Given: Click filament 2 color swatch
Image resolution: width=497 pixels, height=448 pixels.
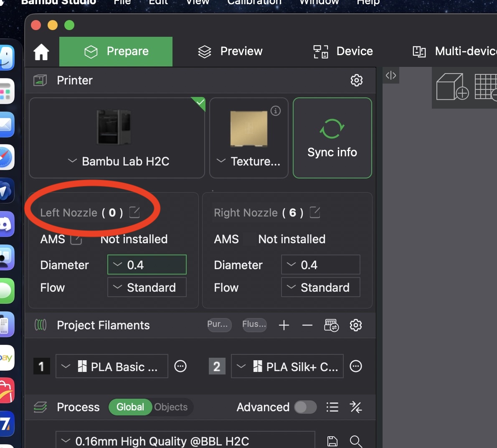Looking at the screenshot, I should click(x=217, y=366).
